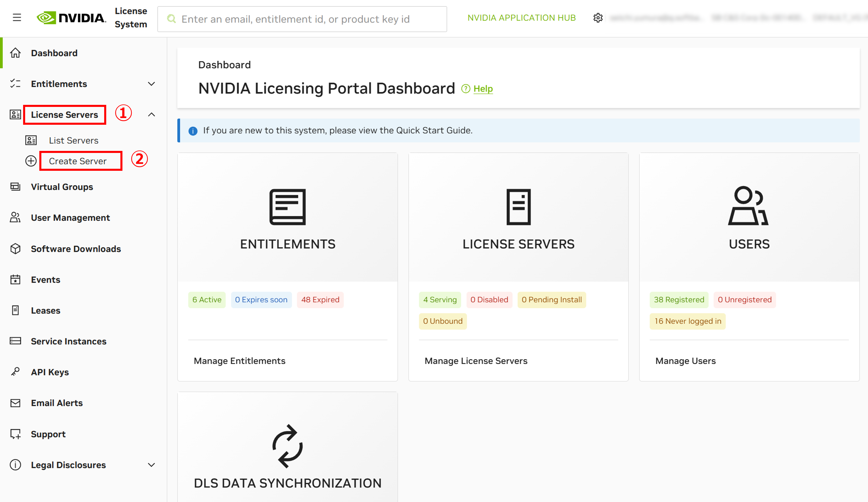This screenshot has width=868, height=502.
Task: Click the DLS DATA SYNCHRONIZATION card title
Action: tap(288, 483)
